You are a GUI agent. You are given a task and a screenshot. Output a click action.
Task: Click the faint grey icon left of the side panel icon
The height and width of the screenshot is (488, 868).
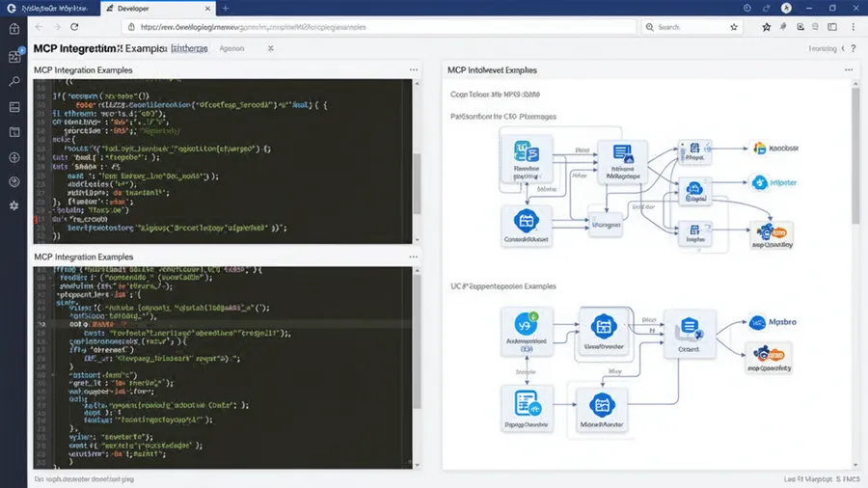(x=815, y=27)
